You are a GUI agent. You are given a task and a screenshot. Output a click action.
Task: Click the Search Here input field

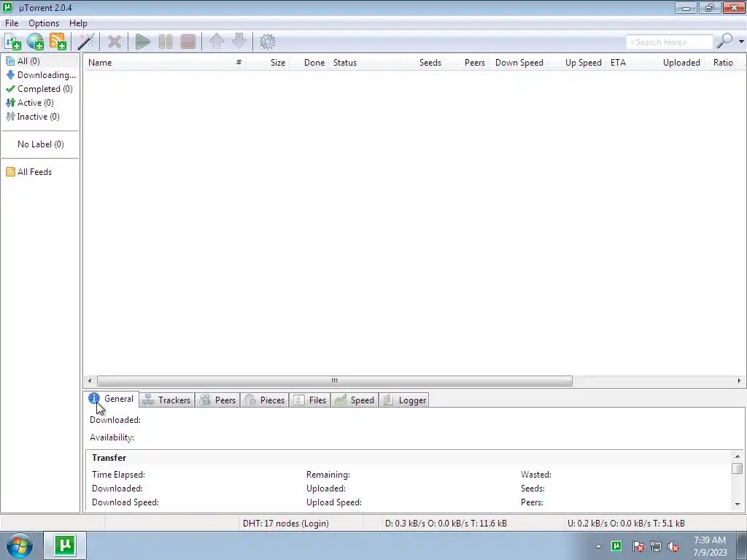pos(670,42)
